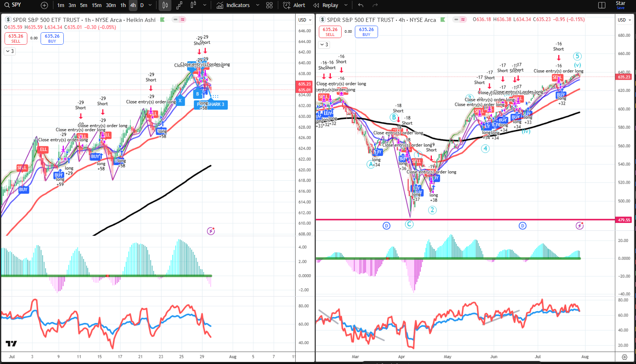Toggle the pink wave pill on the 4h chart

pos(463,20)
